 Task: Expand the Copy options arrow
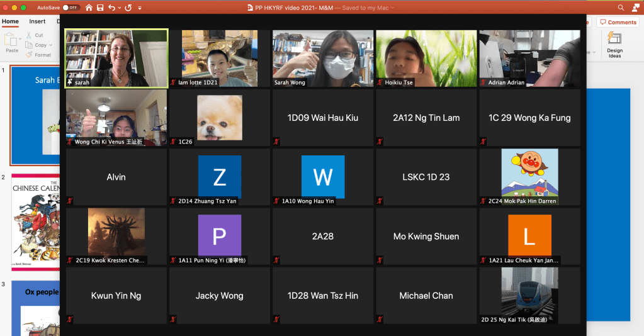pyautogui.click(x=52, y=45)
